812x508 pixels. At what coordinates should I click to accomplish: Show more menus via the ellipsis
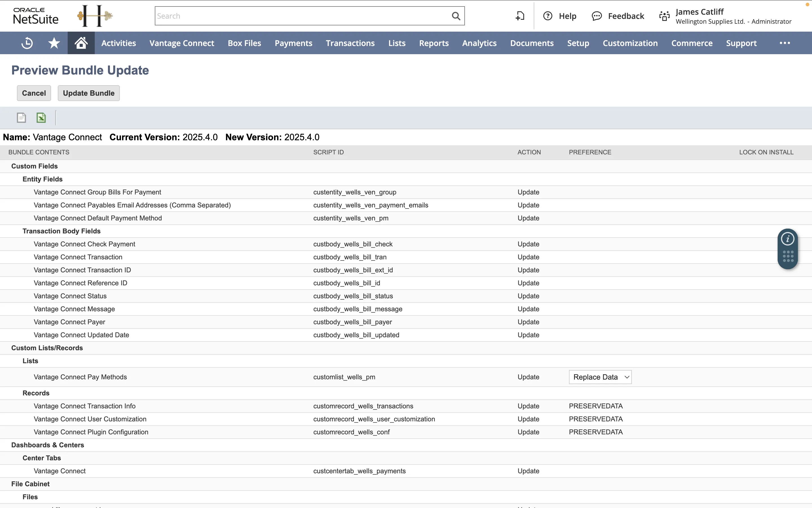785,43
